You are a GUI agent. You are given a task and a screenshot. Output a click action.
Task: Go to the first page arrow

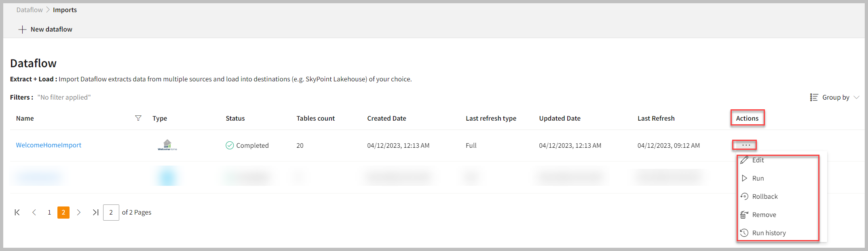tap(17, 213)
